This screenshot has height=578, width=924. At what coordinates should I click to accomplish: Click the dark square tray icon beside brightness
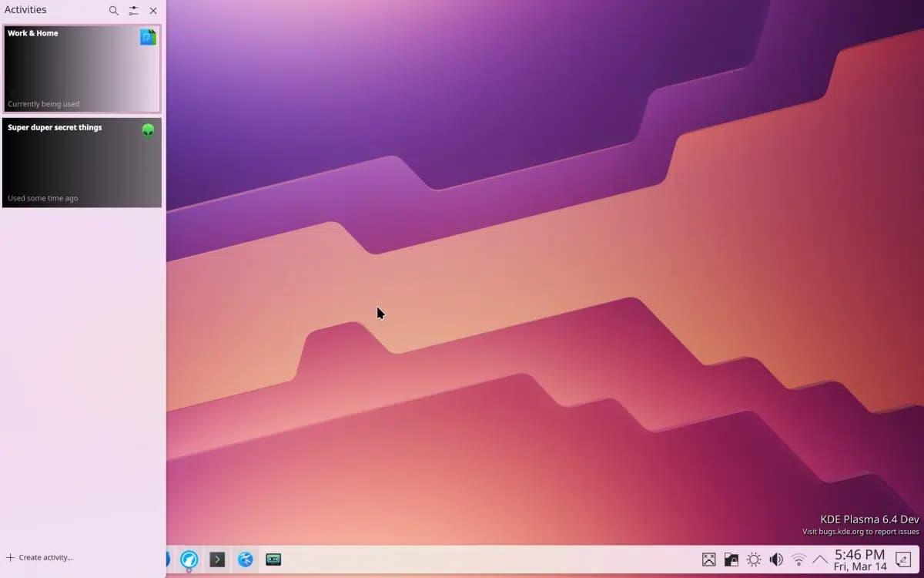(x=731, y=560)
